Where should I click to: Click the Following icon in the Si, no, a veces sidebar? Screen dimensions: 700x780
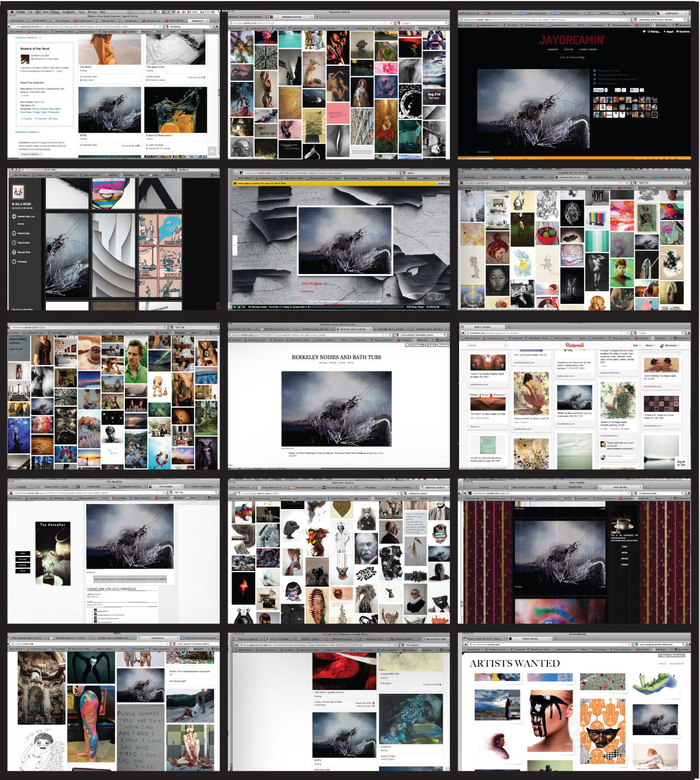pos(14,261)
